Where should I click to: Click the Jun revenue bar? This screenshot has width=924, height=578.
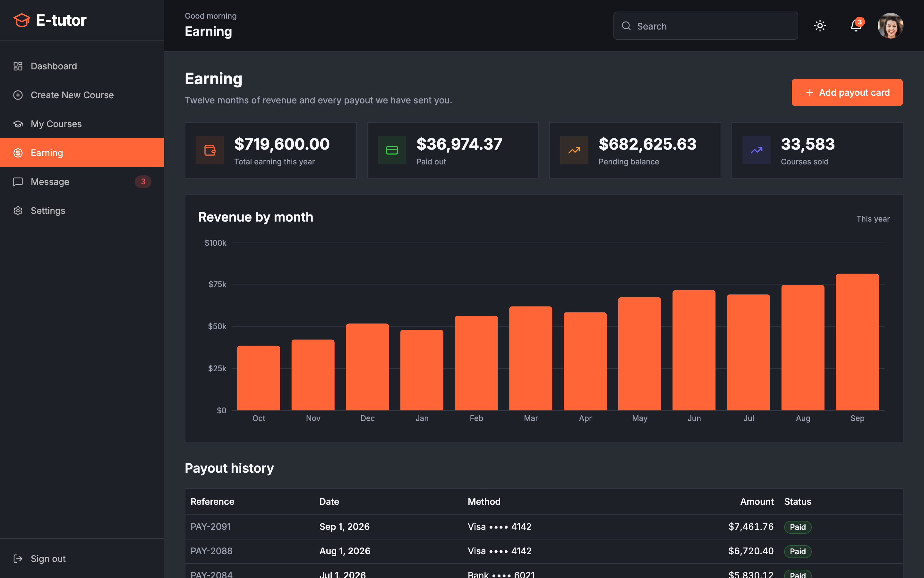tap(694, 350)
